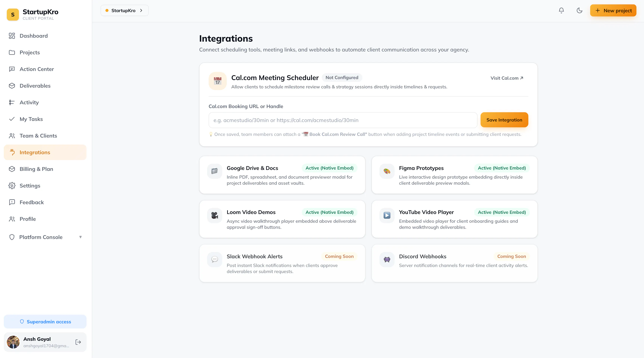
Task: Click the StartupKro logo badge in sidebar
Action: (13, 15)
